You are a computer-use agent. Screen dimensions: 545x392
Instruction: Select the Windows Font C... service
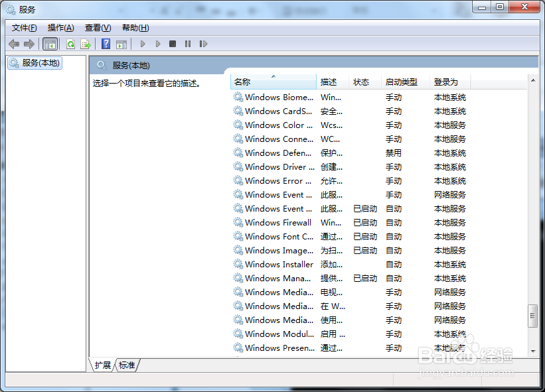point(279,236)
